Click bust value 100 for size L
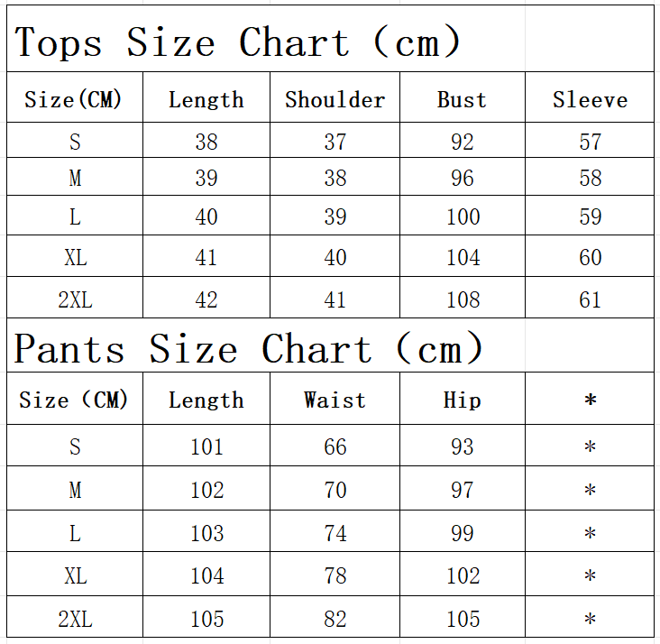 463,217
